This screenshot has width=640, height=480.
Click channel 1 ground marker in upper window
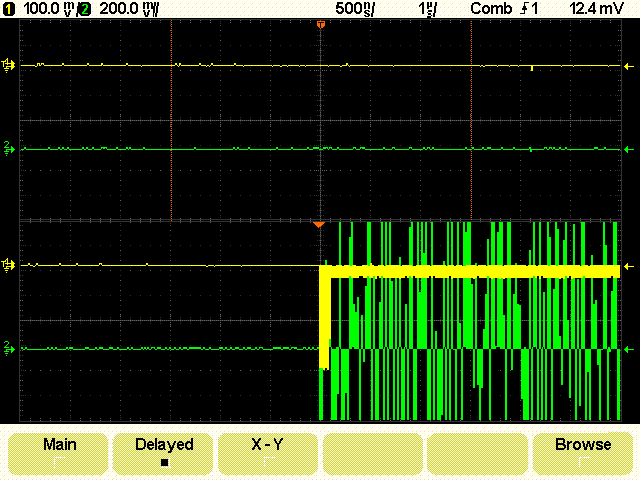[x=8, y=65]
